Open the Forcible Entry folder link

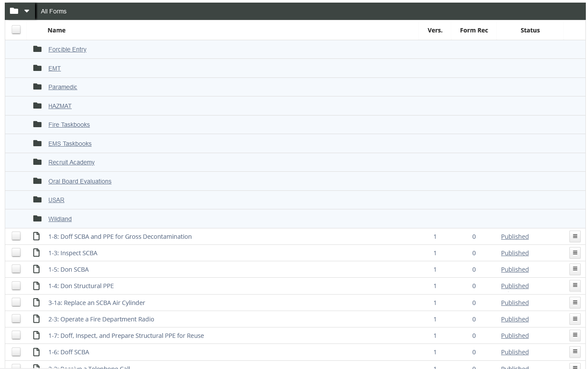pos(67,49)
